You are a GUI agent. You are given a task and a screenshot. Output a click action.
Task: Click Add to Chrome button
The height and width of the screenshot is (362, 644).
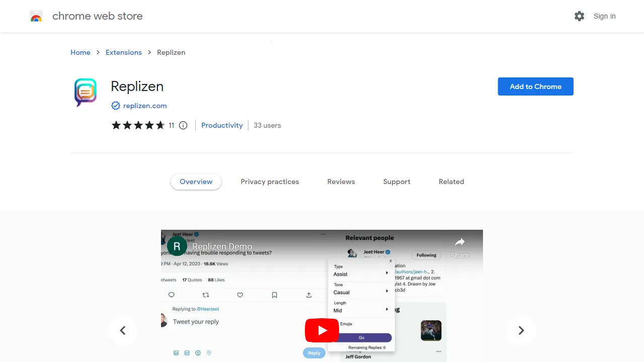(536, 86)
